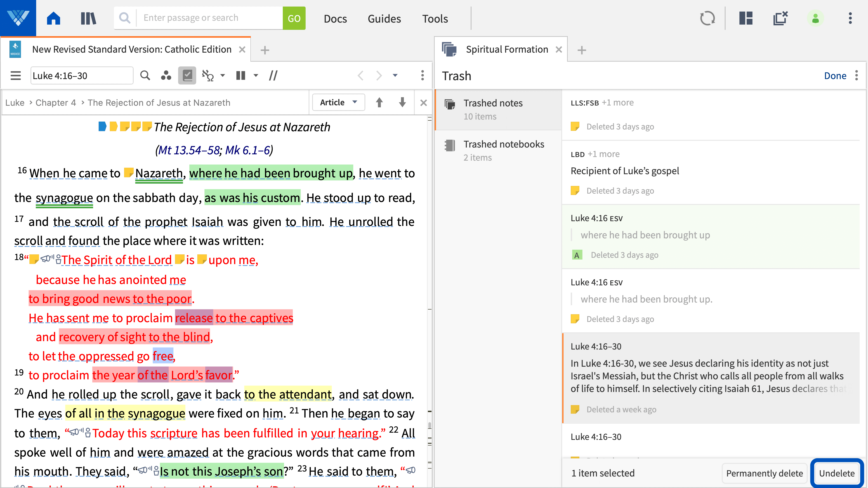
Task: Select the 'where he had been brought up.' note
Action: click(711, 300)
